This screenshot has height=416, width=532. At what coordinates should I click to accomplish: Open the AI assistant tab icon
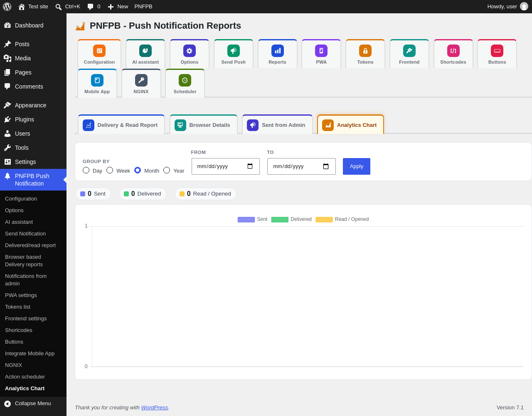[x=145, y=51]
